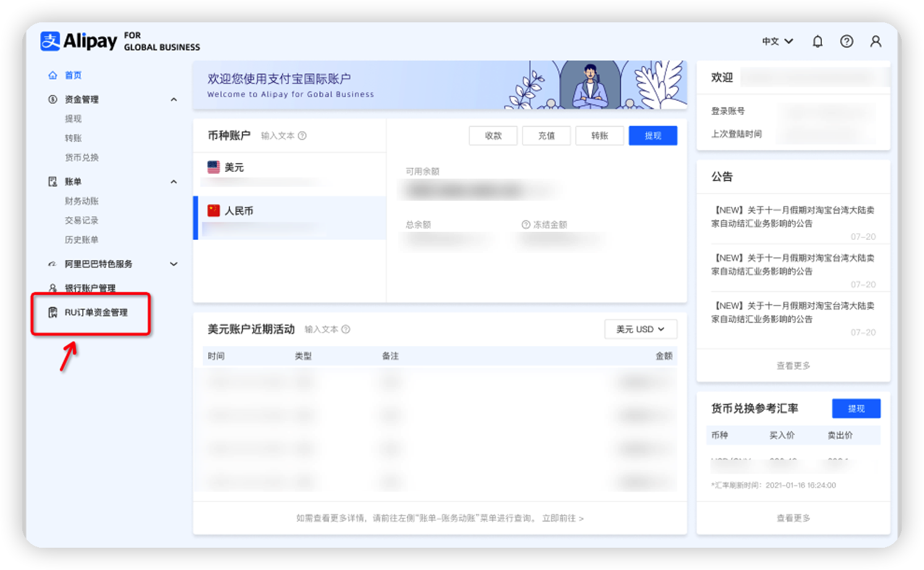Click the 提现 button in 货币兑换参考汇率
The image size is (924, 570).
pos(856,409)
